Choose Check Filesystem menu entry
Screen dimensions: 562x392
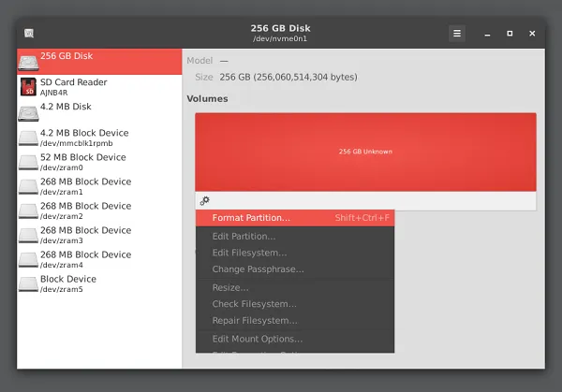pyautogui.click(x=254, y=304)
